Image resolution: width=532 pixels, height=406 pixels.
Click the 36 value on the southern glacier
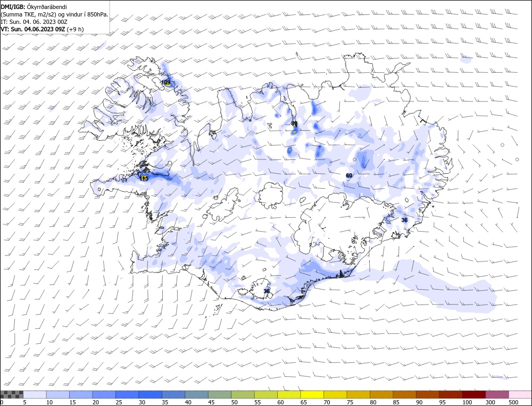267,291
